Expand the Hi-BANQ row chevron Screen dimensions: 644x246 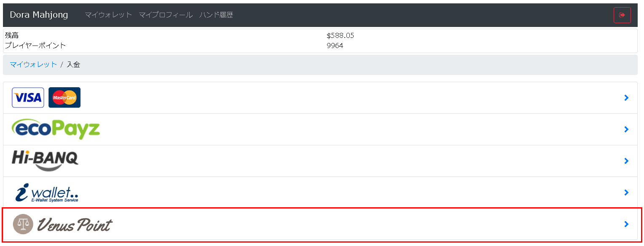click(626, 161)
